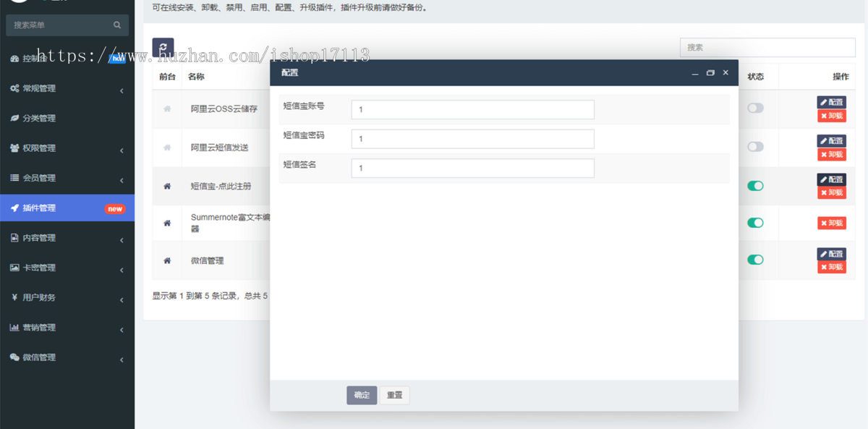Expand the 常规管理 sidebar menu
This screenshot has width=868, height=429.
(67, 89)
